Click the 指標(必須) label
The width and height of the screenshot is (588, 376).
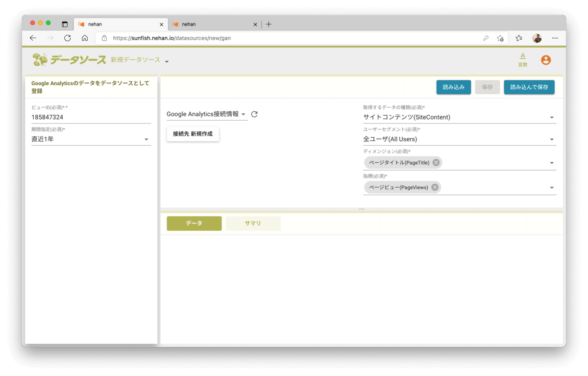375,176
